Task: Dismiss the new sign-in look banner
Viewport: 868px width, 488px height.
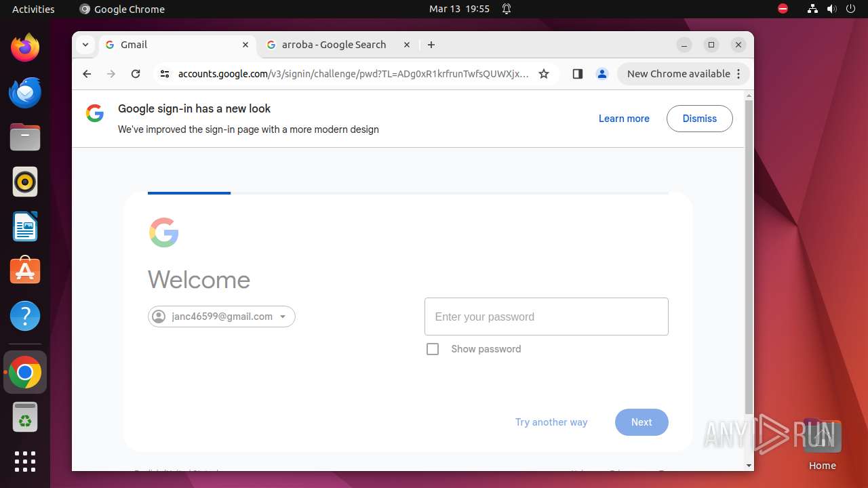Action: [x=699, y=119]
